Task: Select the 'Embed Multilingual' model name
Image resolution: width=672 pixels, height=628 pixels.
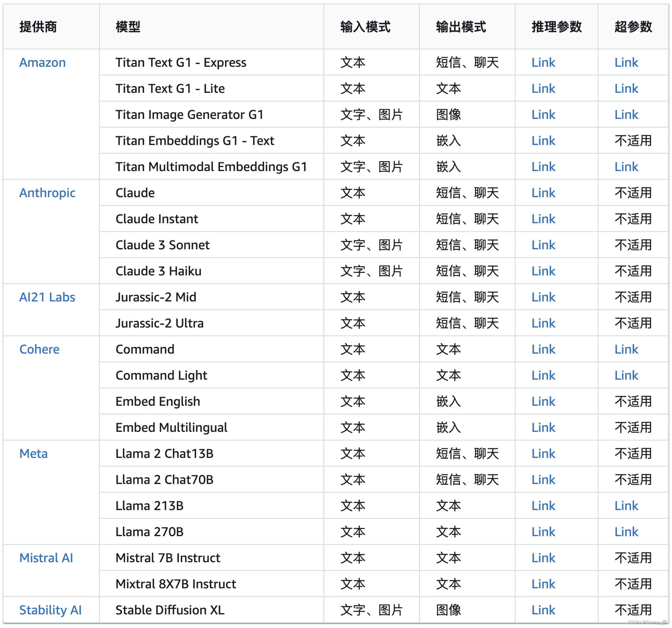Action: [x=171, y=428]
